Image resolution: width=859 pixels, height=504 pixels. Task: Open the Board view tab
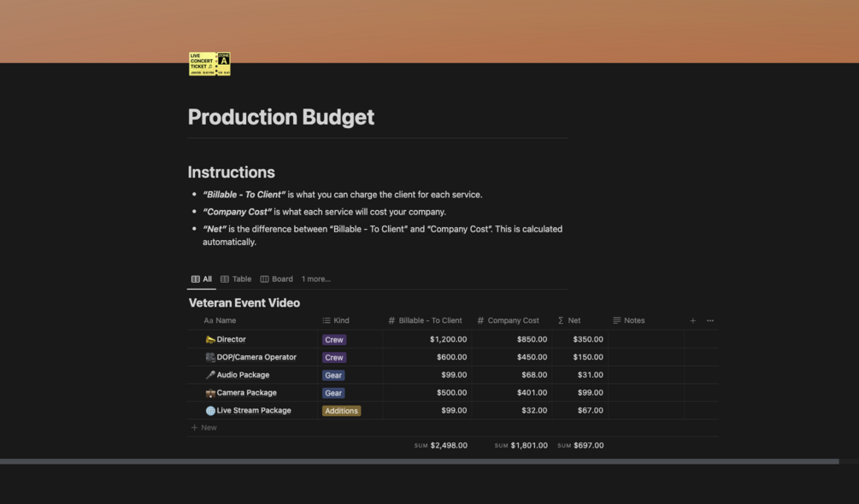point(277,279)
